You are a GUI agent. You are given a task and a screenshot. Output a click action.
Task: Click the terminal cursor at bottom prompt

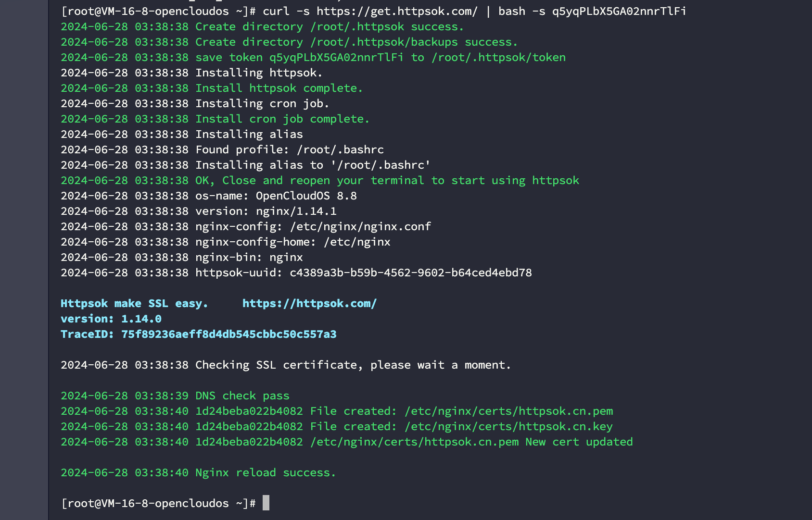pyautogui.click(x=266, y=503)
